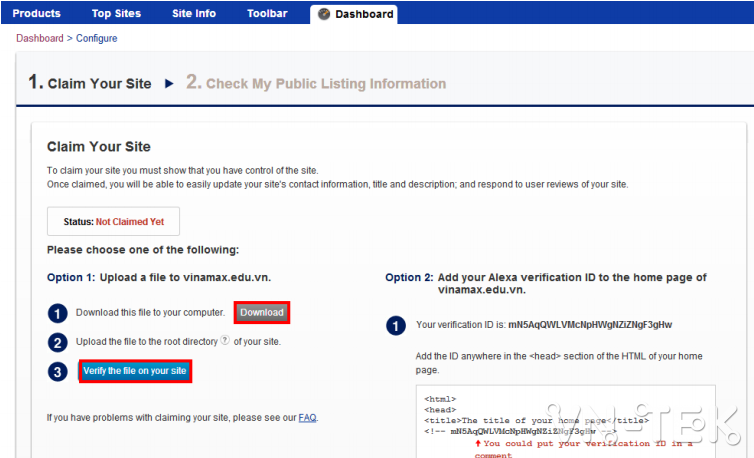
Task: Click 'Upload the file to the root directory' text
Action: (147, 342)
